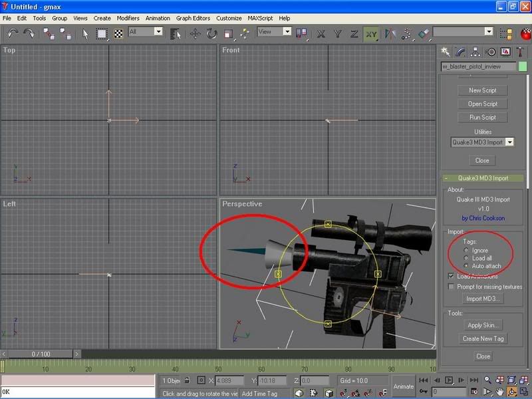Open the Create command panel tab
This screenshot has width=532, height=399.
point(445,52)
